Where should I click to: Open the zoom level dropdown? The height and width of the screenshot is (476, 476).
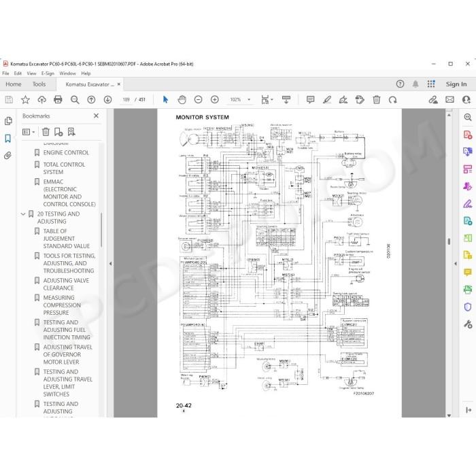250,99
